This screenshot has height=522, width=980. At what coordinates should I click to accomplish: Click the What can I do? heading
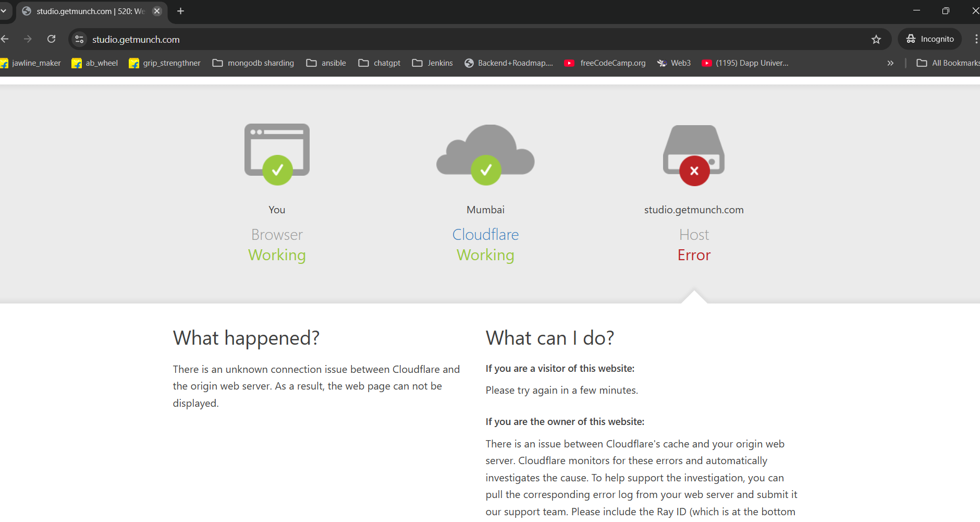[550, 338]
